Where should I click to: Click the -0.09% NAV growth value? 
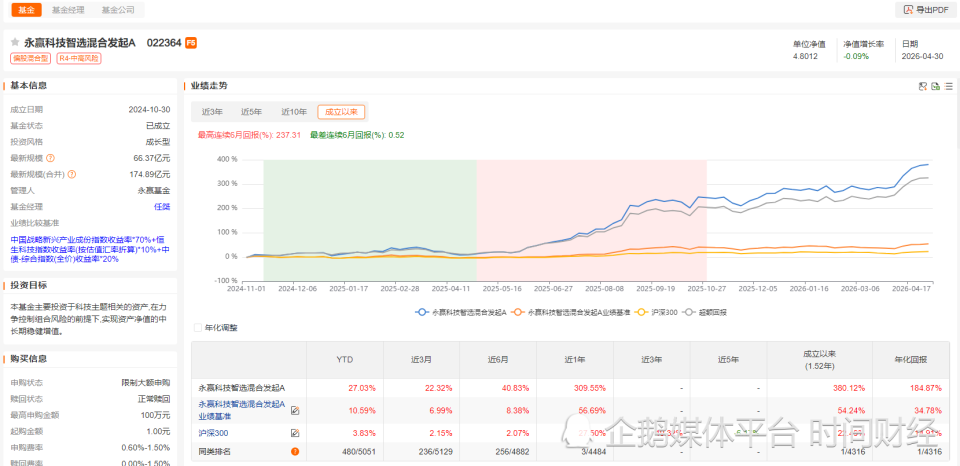point(856,56)
